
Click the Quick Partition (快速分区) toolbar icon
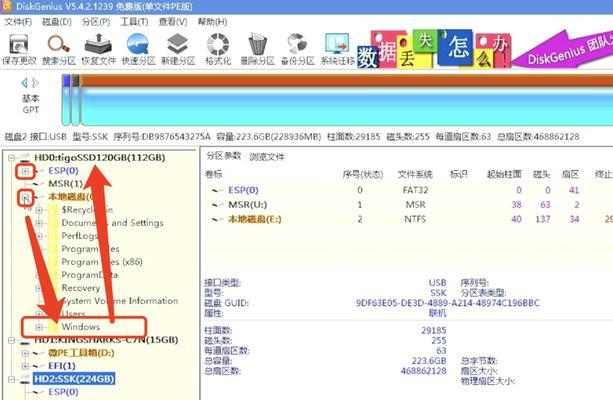pyautogui.click(x=138, y=49)
